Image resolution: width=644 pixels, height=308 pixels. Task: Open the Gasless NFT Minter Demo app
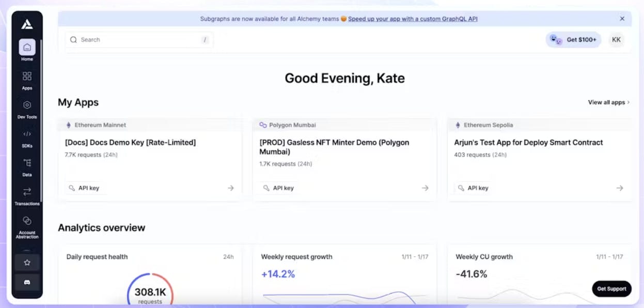(x=334, y=147)
